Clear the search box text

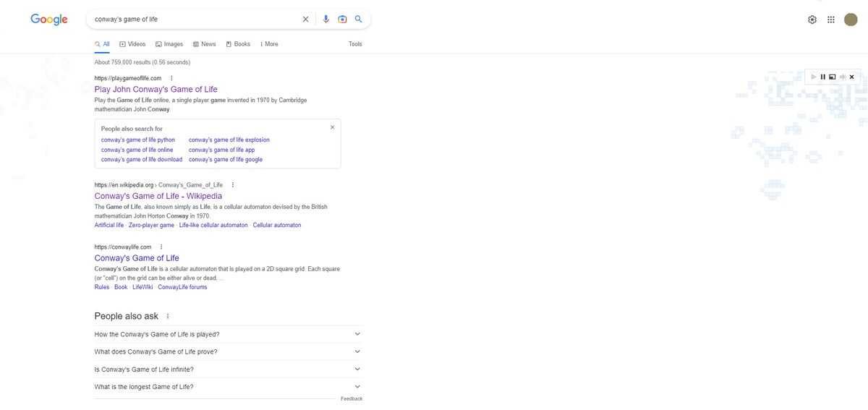pos(305,20)
